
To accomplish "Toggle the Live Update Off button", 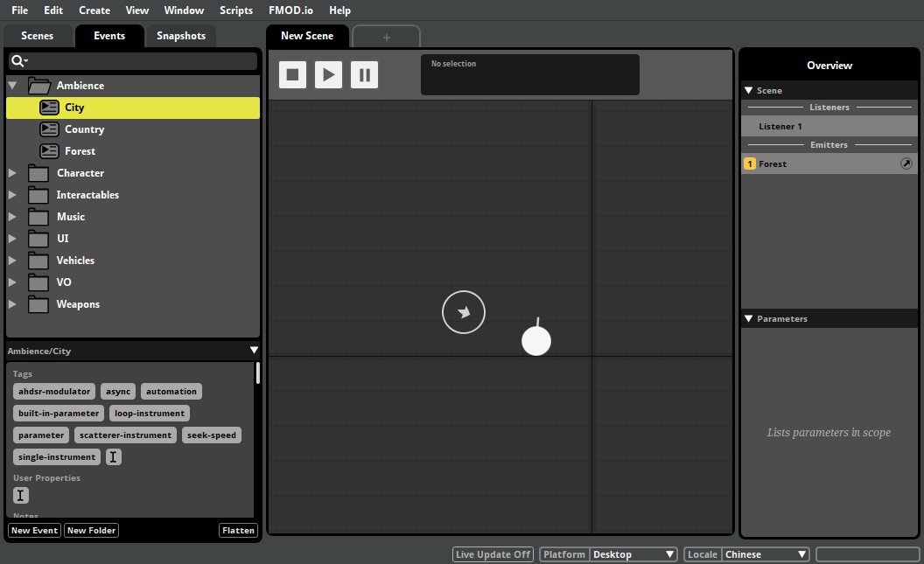I will click(x=493, y=554).
